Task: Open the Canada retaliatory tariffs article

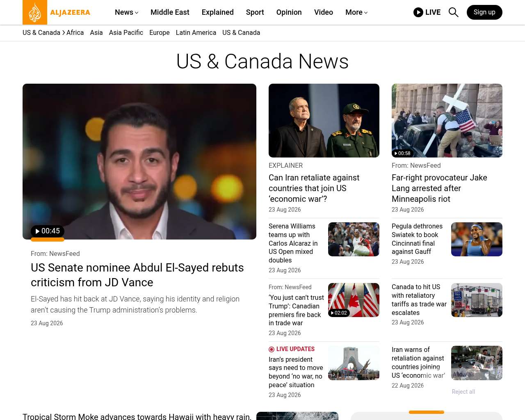Action: [x=419, y=300]
